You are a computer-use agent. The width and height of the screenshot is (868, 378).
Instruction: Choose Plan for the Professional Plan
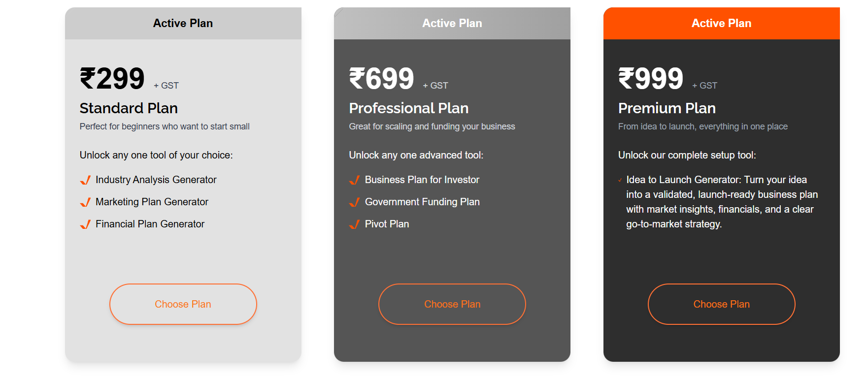(452, 304)
